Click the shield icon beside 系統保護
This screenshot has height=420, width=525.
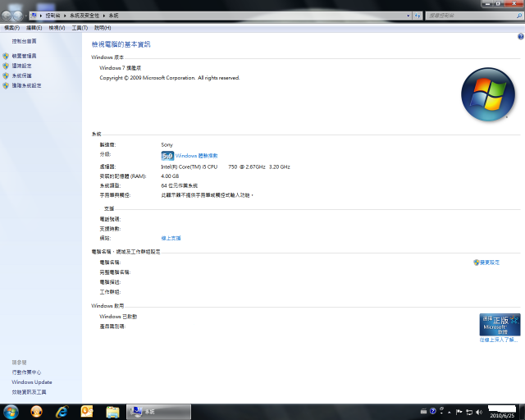tap(6, 75)
